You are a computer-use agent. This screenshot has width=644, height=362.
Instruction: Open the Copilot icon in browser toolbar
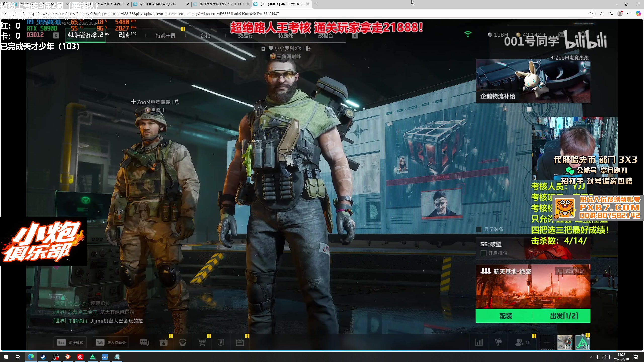[x=638, y=14]
